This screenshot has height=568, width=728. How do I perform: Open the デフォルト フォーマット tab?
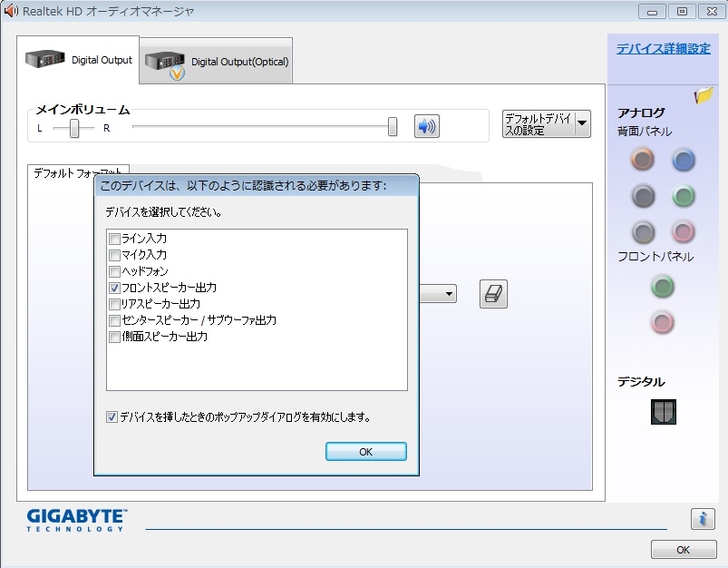(x=78, y=172)
